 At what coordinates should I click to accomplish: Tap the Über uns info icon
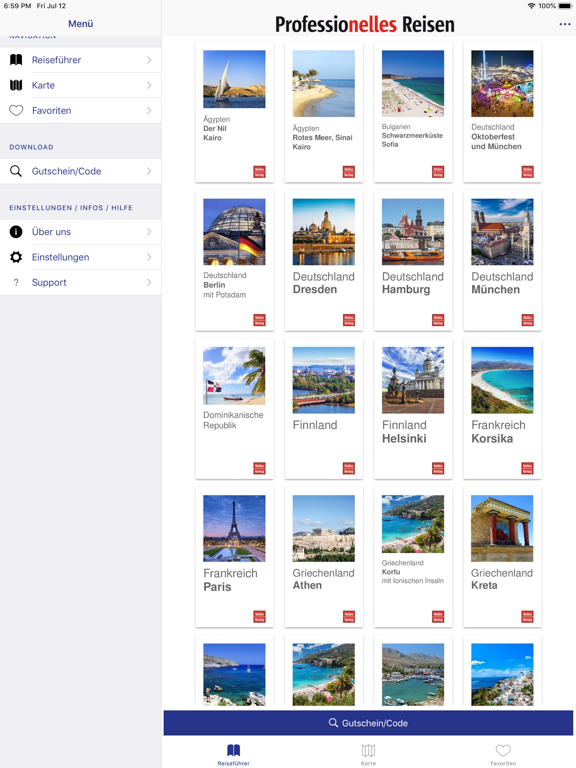click(x=16, y=232)
